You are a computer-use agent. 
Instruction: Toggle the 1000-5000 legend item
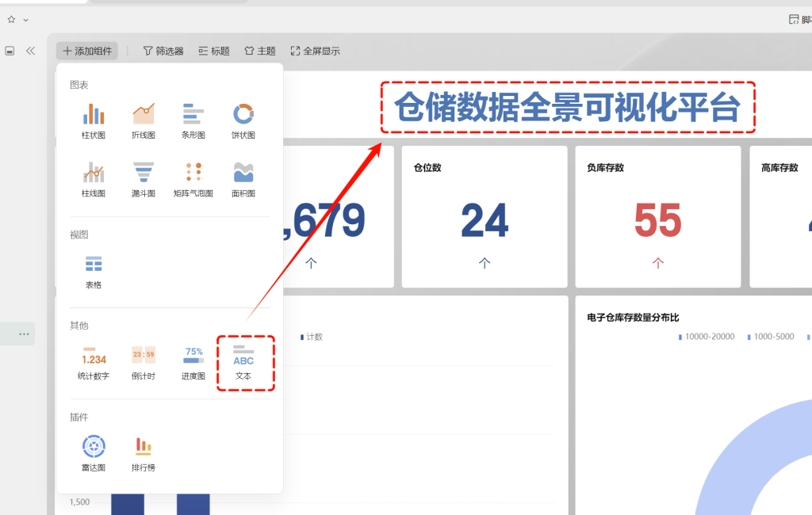click(771, 337)
